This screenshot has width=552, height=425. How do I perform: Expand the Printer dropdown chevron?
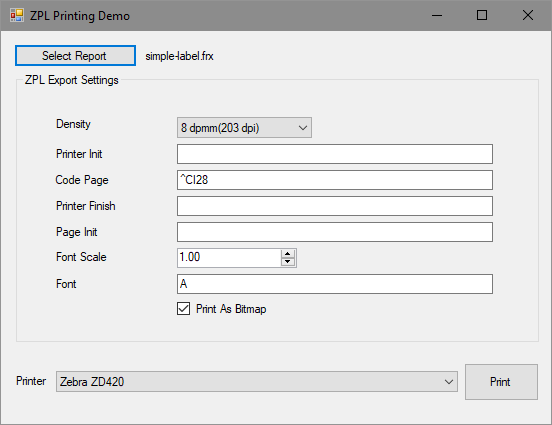coord(448,382)
